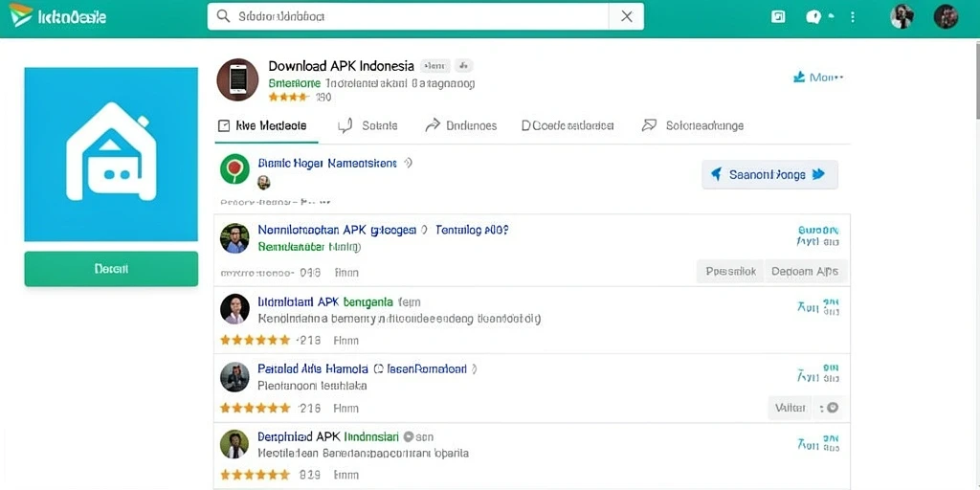Click avatar beside the APK bengania review
Screen dimensions: 980x490
coord(235,309)
